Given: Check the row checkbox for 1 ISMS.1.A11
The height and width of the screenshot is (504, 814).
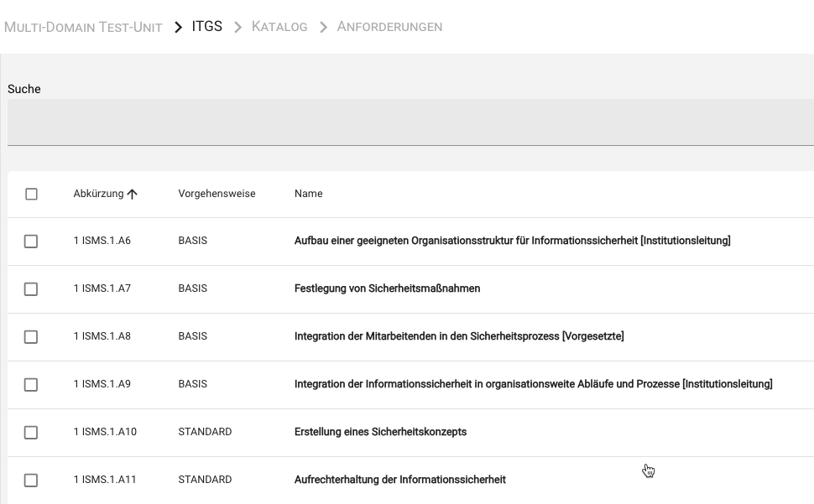Looking at the screenshot, I should tap(30, 480).
